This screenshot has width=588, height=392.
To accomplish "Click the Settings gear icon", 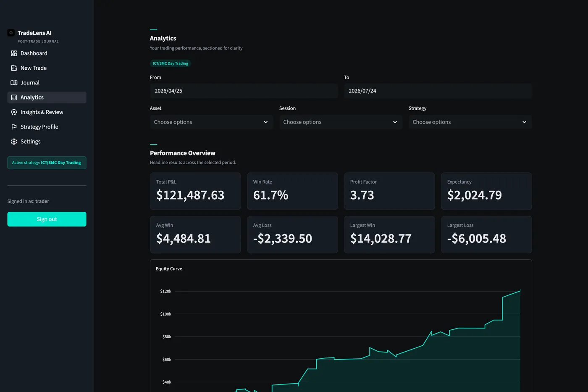I will pyautogui.click(x=14, y=142).
